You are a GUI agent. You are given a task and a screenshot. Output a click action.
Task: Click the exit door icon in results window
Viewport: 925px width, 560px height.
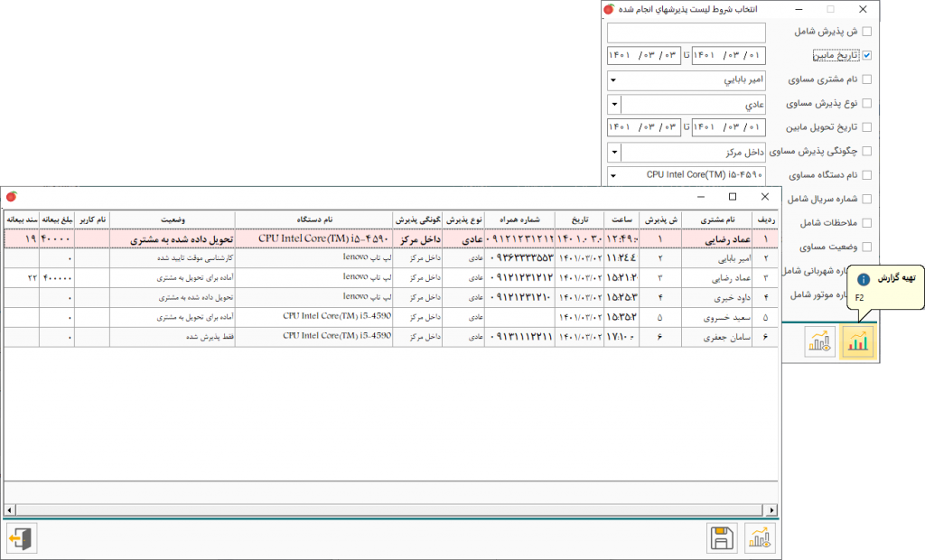coord(21,538)
